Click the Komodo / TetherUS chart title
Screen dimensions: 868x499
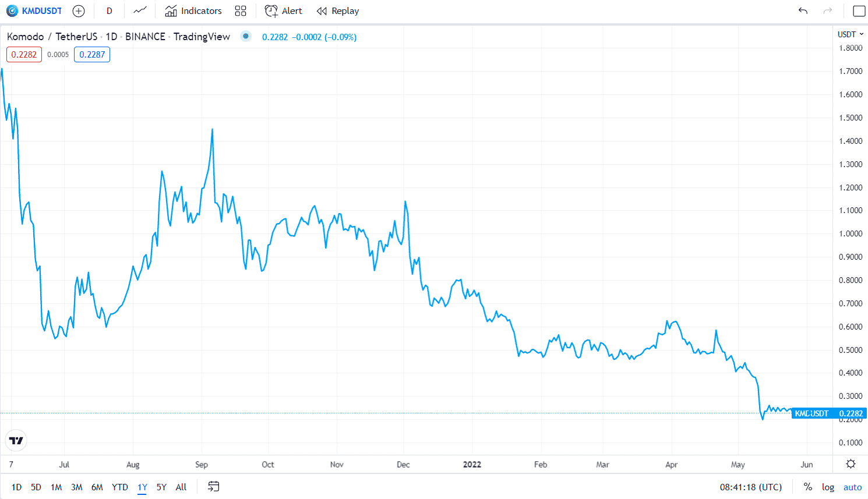pyautogui.click(x=118, y=37)
